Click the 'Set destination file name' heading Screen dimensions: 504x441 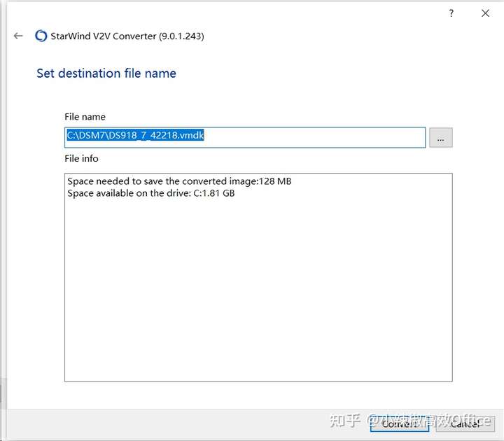click(x=106, y=73)
